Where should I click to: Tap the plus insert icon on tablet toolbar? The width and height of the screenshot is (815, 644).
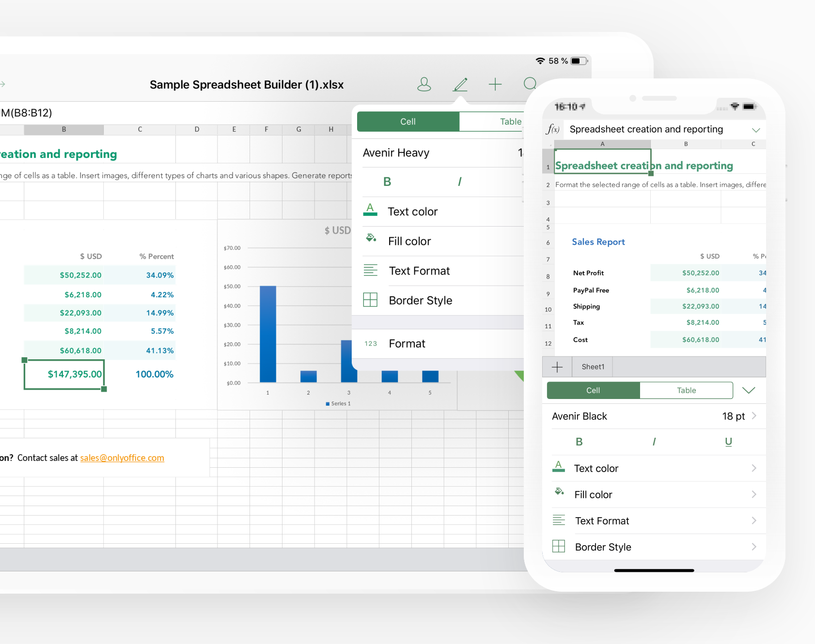point(495,84)
